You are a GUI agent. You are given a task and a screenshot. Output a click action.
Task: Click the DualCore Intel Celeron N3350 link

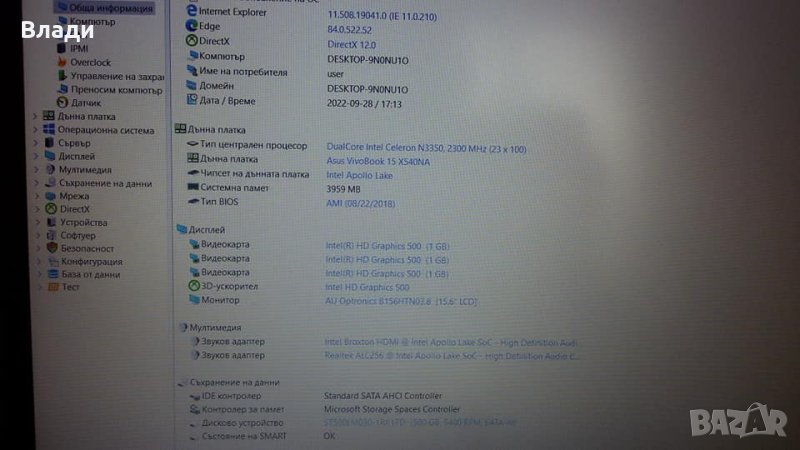[426, 146]
